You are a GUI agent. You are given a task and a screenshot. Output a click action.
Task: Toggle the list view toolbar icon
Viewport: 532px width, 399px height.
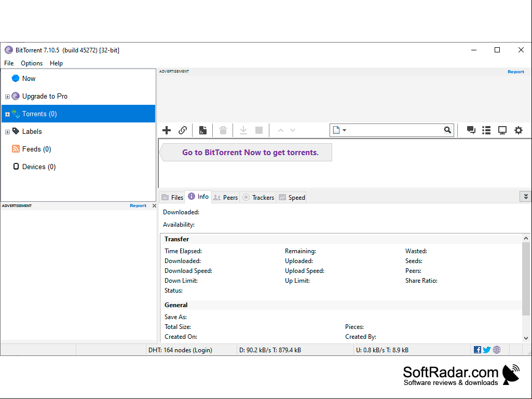click(x=486, y=130)
